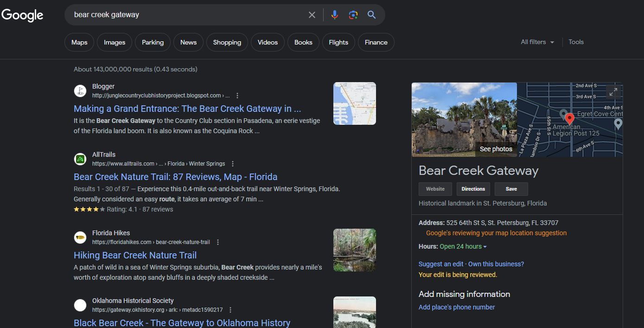
Task: Click 'Your edit is being reviewed.' text
Action: (x=458, y=275)
